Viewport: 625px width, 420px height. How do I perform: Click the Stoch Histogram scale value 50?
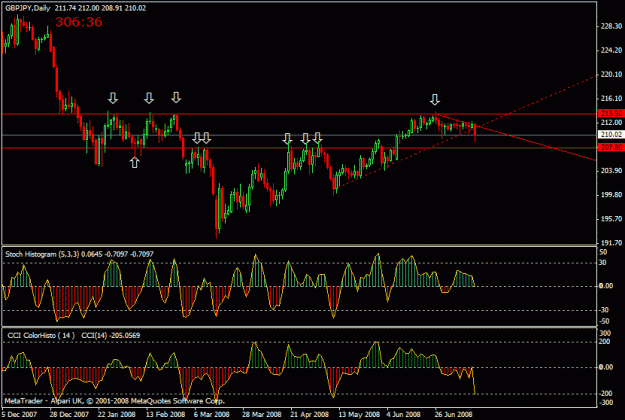[603, 252]
